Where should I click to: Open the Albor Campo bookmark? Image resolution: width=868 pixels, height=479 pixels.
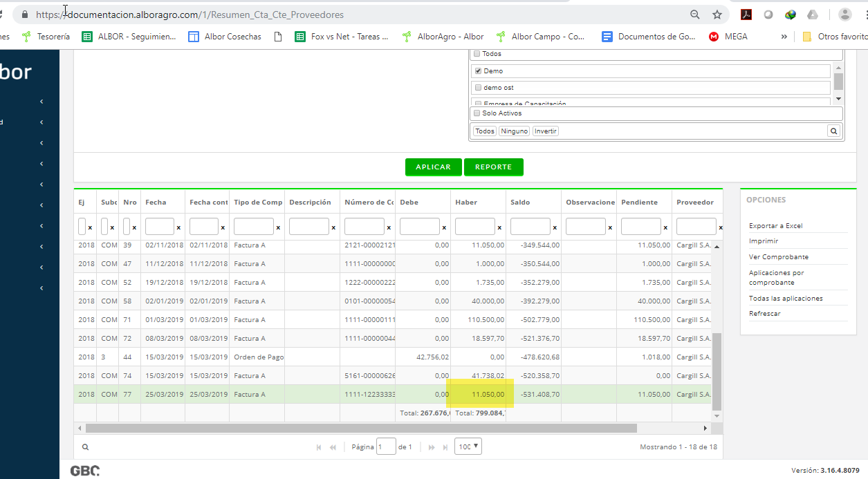tap(540, 37)
